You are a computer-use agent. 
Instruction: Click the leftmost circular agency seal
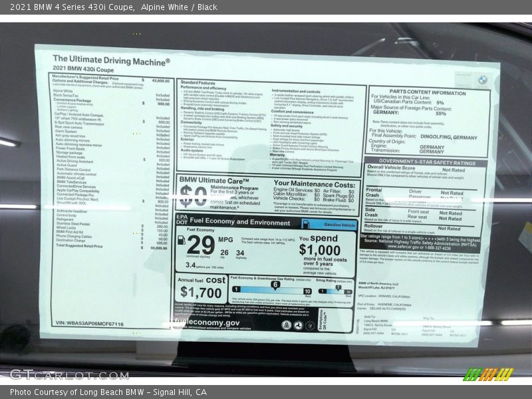pyautogui.click(x=286, y=325)
